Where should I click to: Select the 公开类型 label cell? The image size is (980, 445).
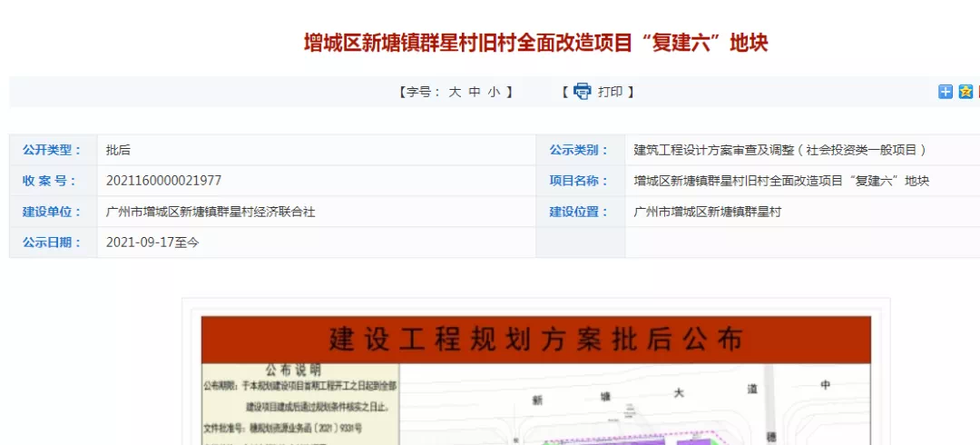[x=53, y=150]
